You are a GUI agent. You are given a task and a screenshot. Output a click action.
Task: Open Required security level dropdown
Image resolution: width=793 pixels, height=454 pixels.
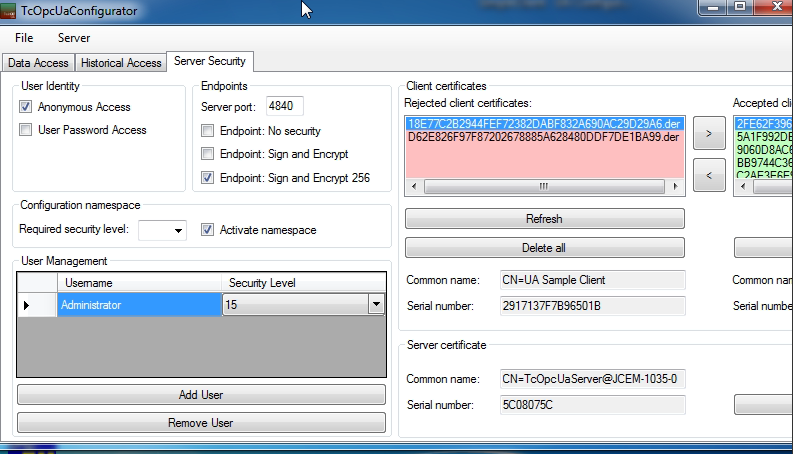click(178, 231)
